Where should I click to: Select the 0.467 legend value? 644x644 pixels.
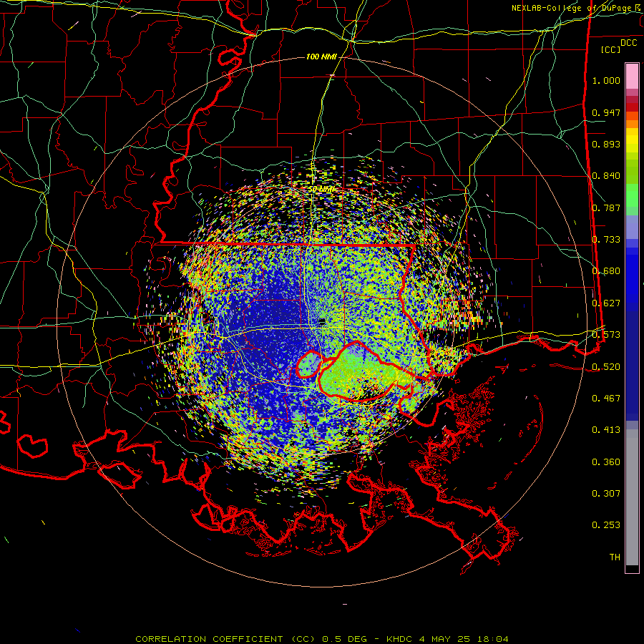tap(606, 399)
